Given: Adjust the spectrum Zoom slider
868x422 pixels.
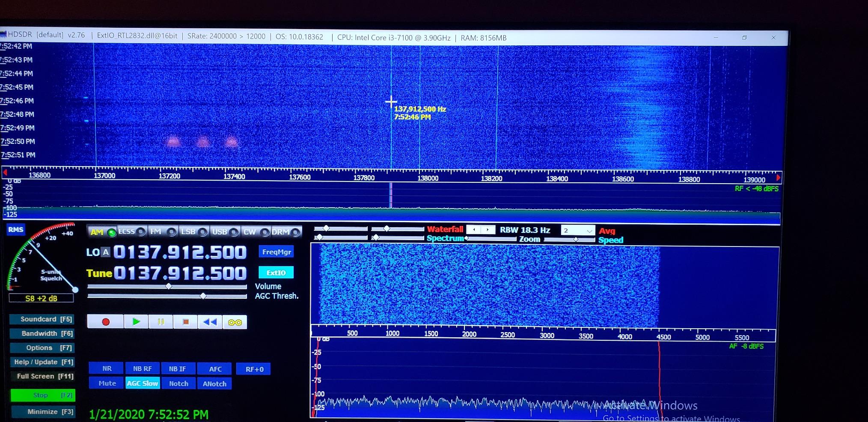Looking at the screenshot, I should click(491, 239).
